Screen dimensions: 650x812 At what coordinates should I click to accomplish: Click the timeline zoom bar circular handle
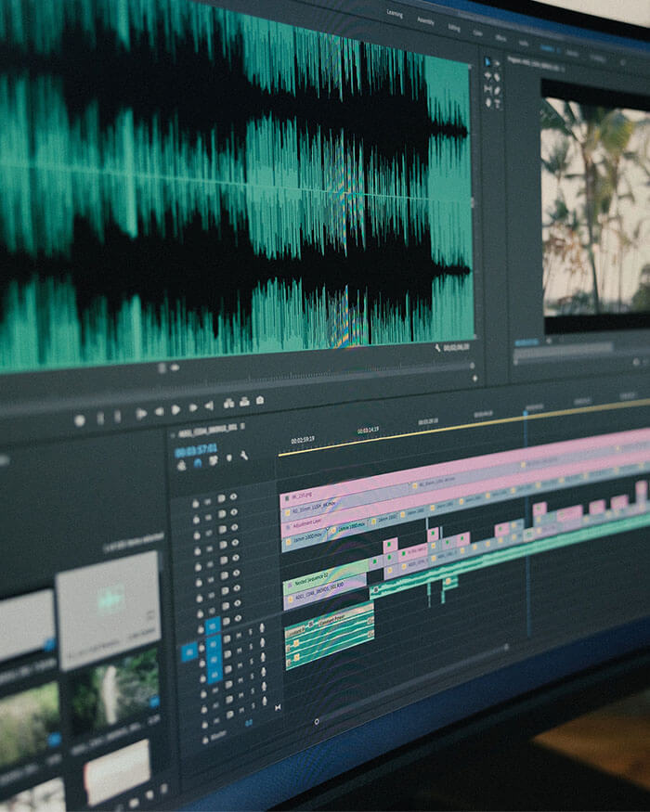click(317, 721)
